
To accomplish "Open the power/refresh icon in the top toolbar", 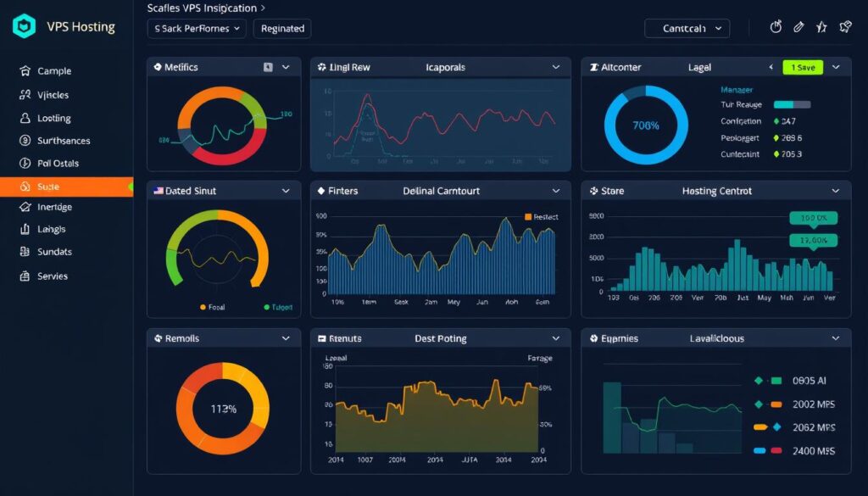I will (x=776, y=26).
